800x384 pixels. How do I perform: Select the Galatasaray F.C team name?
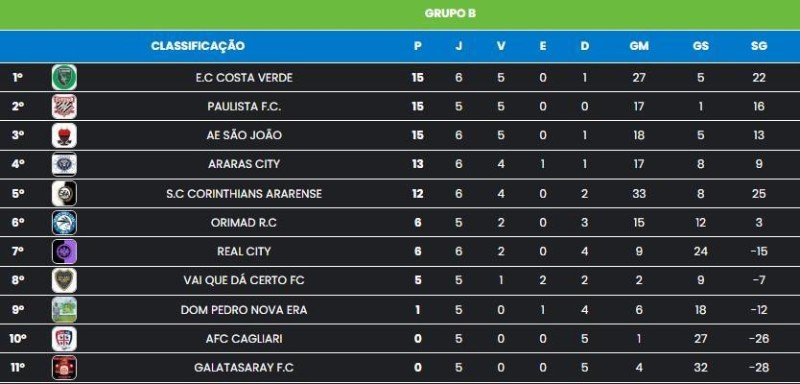244,368
